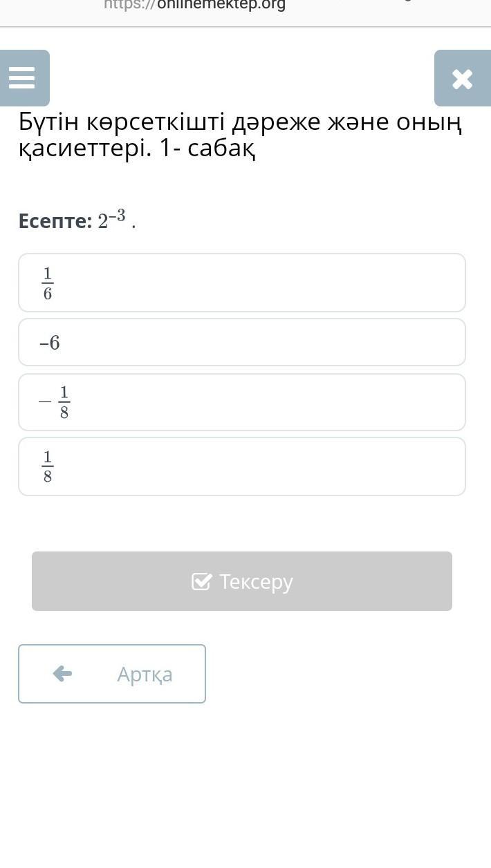The height and width of the screenshot is (868, 491).
Task: Choose the answer option −6
Action: [x=242, y=342]
